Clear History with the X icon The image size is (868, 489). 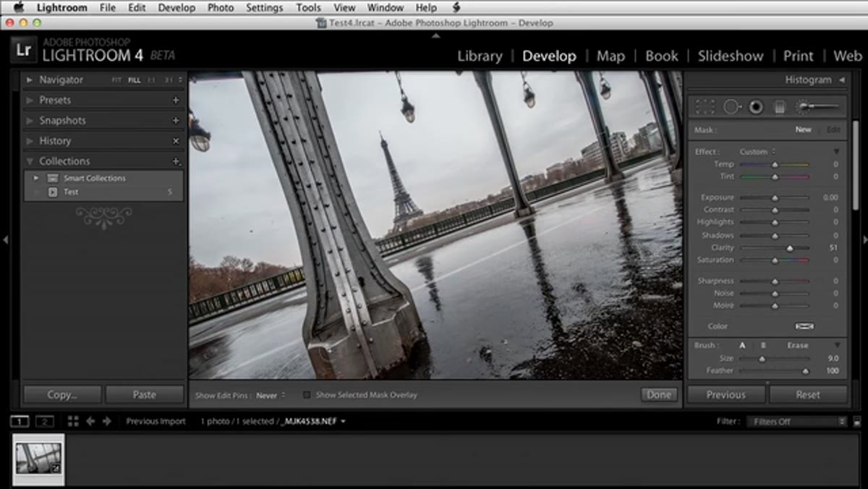176,141
